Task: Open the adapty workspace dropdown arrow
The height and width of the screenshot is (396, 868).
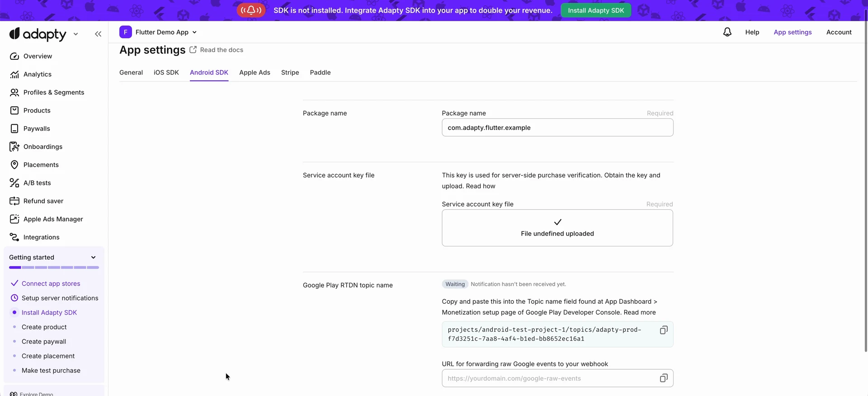Action: (75, 34)
